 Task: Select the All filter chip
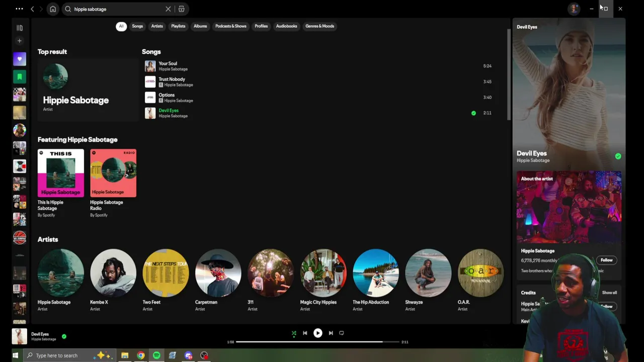(121, 26)
